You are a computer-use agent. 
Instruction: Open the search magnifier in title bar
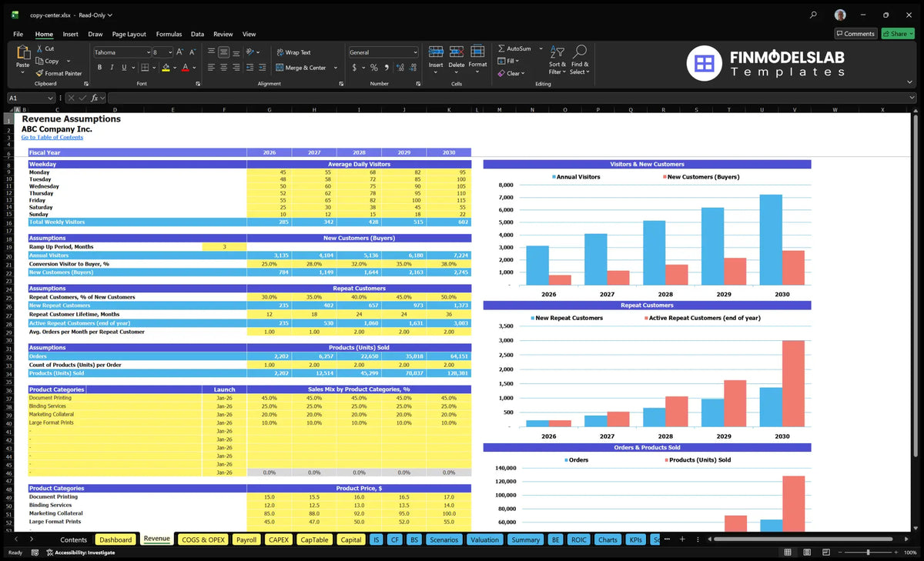pyautogui.click(x=814, y=15)
